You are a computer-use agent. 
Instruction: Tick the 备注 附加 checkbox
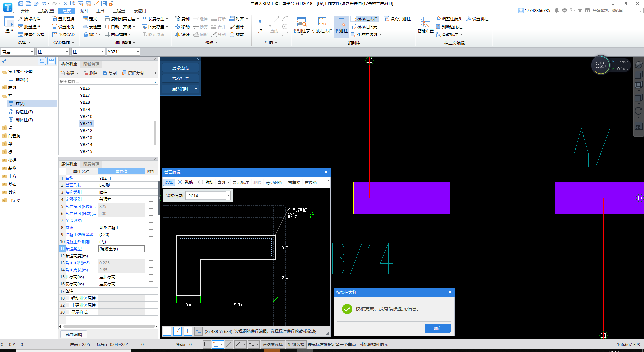click(151, 291)
